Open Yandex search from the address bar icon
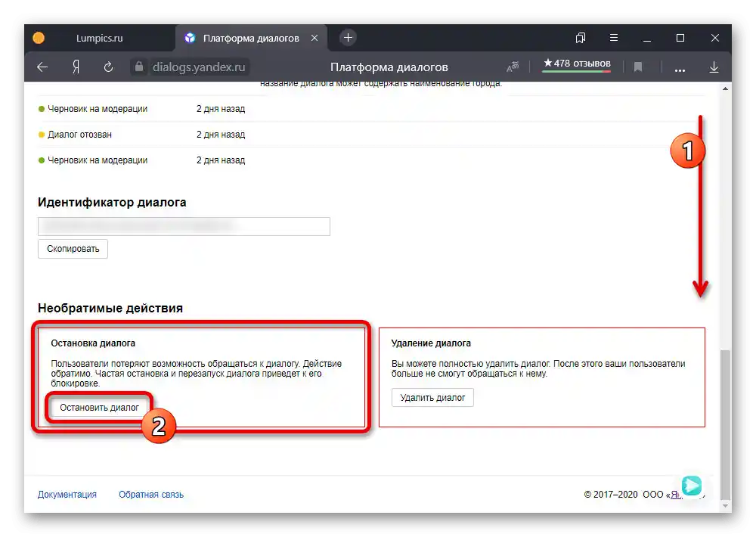The width and height of the screenshot is (756, 537). [x=75, y=67]
